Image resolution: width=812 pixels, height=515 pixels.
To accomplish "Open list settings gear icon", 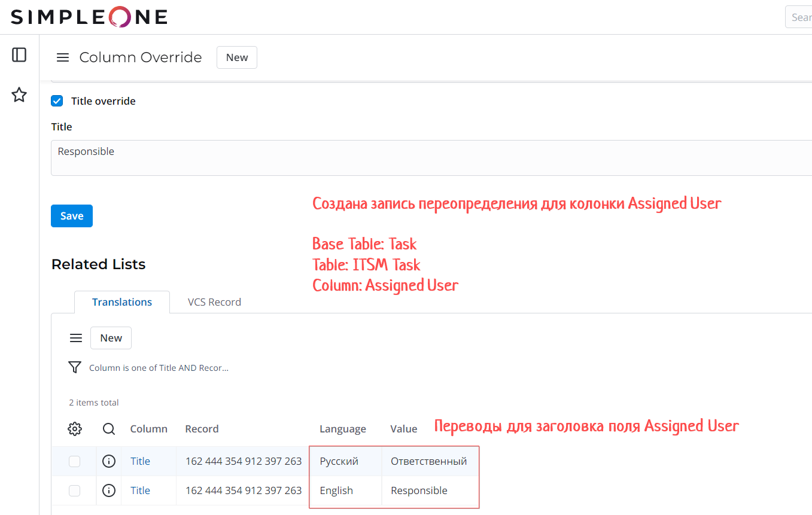I will point(75,429).
